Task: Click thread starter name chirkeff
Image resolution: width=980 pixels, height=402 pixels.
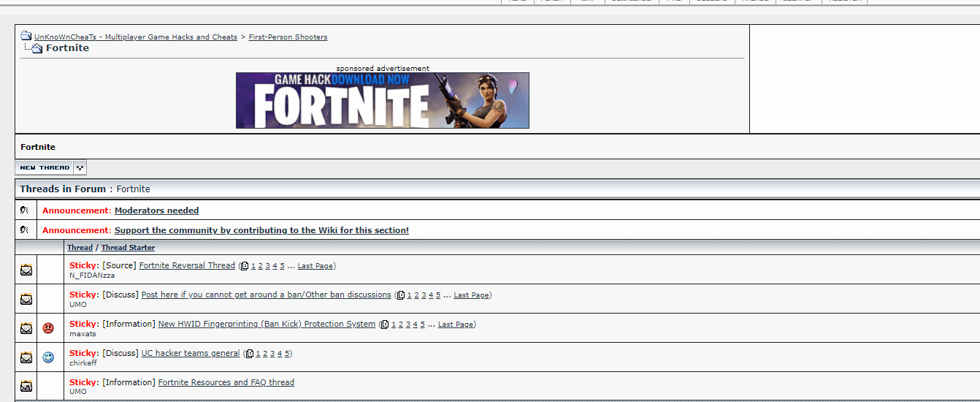Action: pyautogui.click(x=83, y=363)
